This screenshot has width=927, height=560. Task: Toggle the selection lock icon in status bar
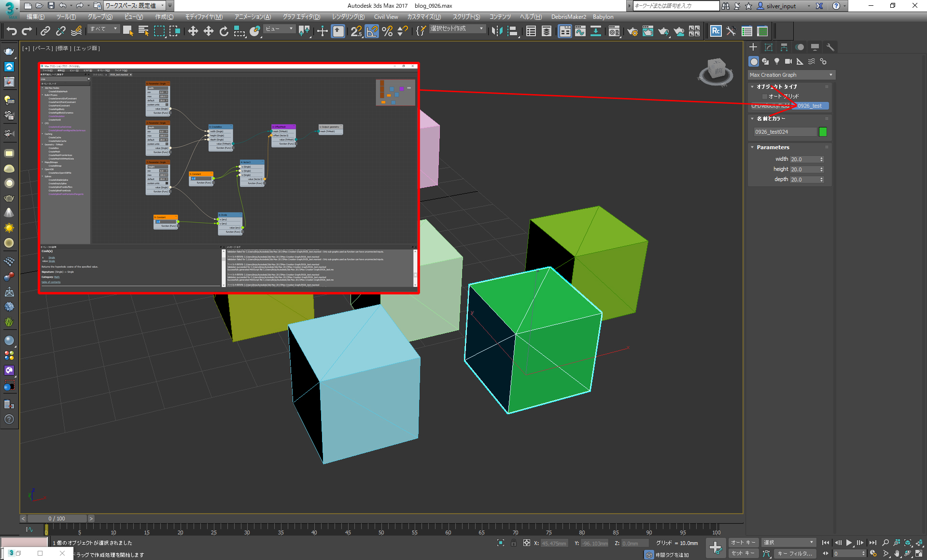pyautogui.click(x=514, y=543)
